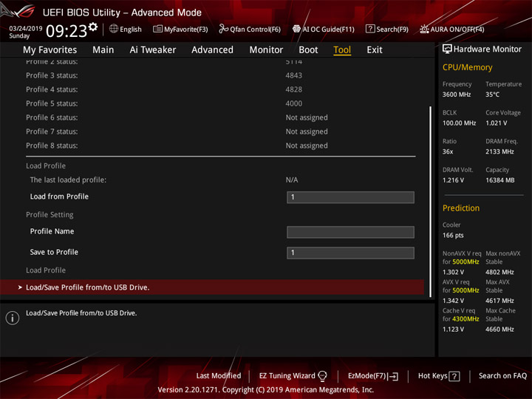The height and width of the screenshot is (399, 532).
Task: Click Last Modified at the bottom
Action: (x=219, y=375)
